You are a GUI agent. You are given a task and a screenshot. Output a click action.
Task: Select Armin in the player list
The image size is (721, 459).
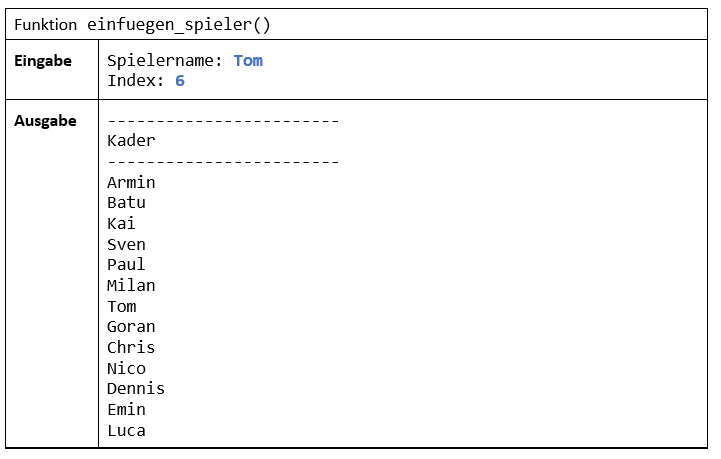click(131, 182)
